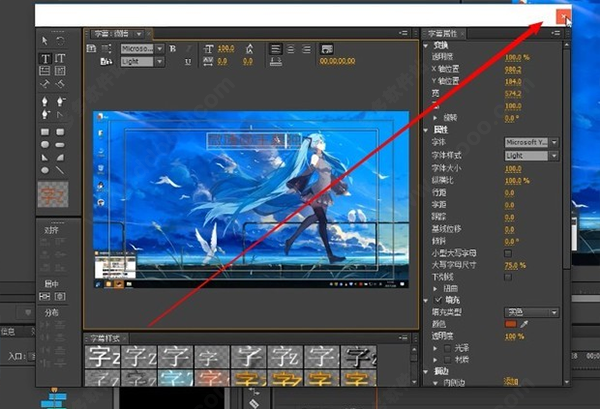Select the Ellipse tool
The width and height of the screenshot is (600, 409).
pos(45,170)
